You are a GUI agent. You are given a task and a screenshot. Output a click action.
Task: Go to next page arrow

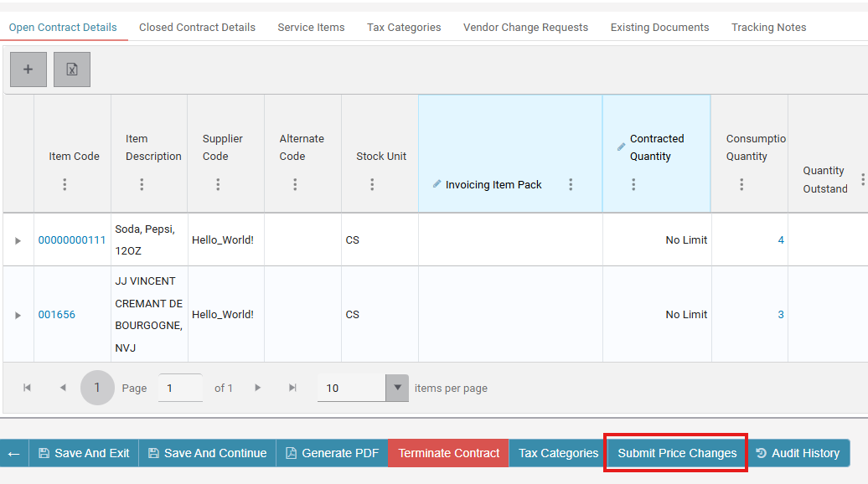click(257, 388)
